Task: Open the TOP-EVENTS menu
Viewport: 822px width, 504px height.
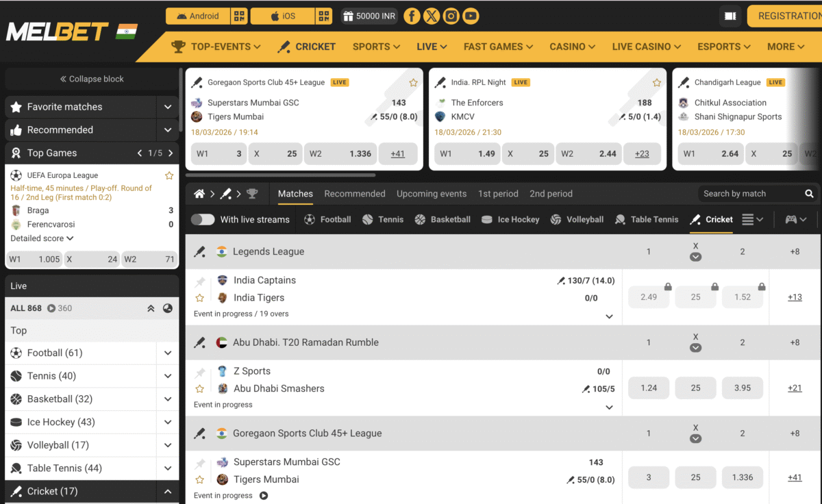Action: [x=216, y=47]
